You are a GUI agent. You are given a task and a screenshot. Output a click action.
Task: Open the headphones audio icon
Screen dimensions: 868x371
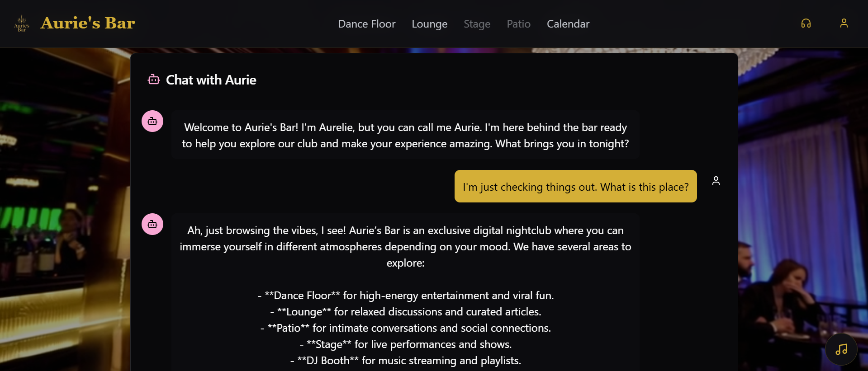click(x=806, y=23)
